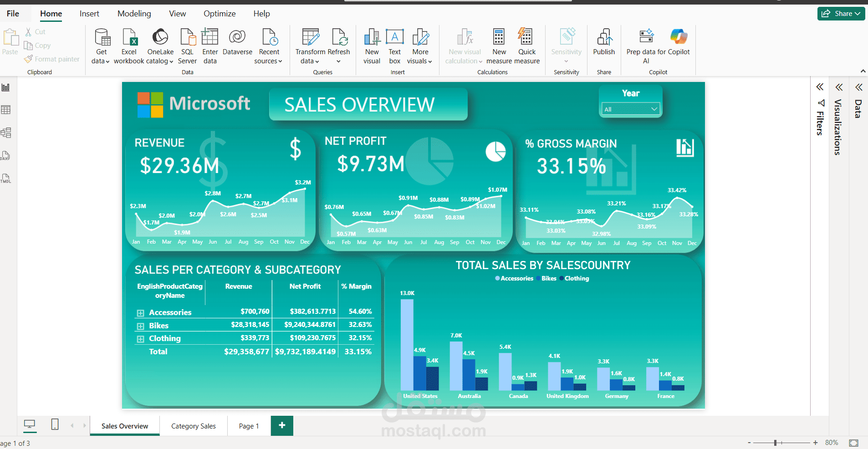Click the Cut button
The height and width of the screenshot is (449, 868).
tap(35, 32)
